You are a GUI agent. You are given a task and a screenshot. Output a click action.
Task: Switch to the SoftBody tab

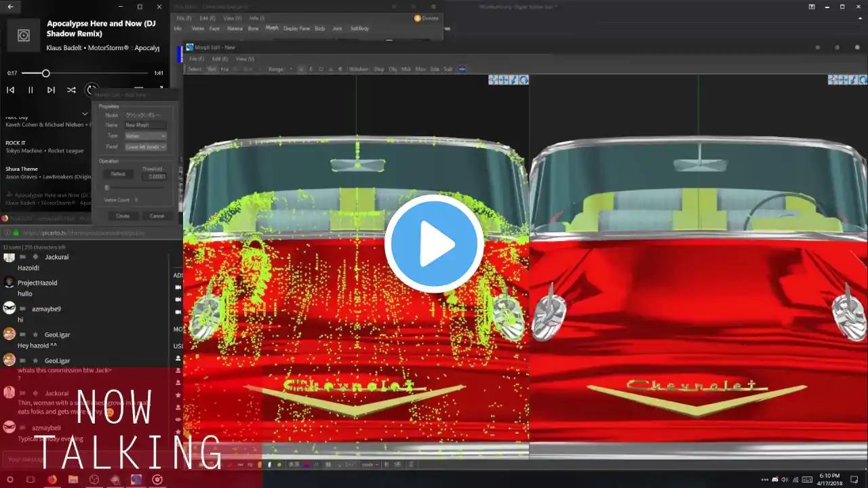click(359, 28)
